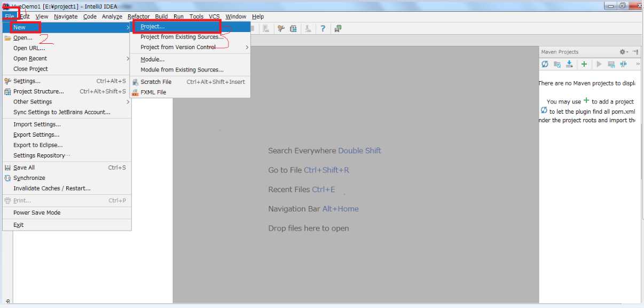Open Project Structure... menu entry

[x=67, y=91]
